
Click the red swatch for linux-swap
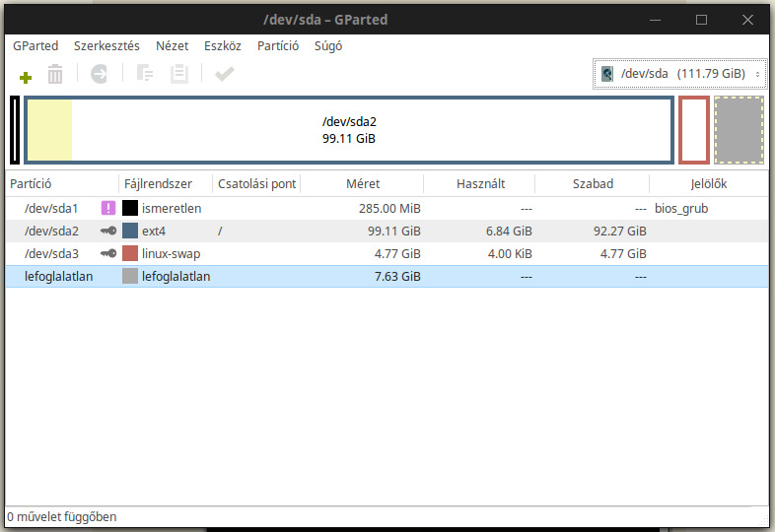130,253
